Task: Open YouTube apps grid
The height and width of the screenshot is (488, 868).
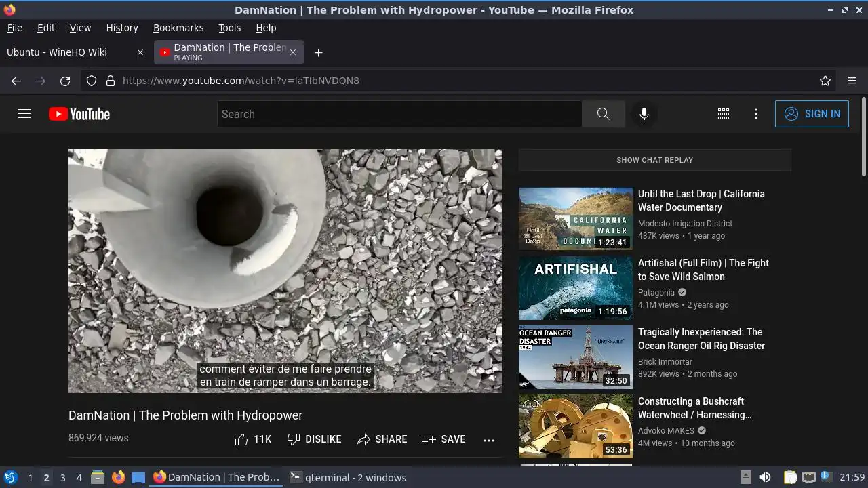Action: tap(724, 114)
